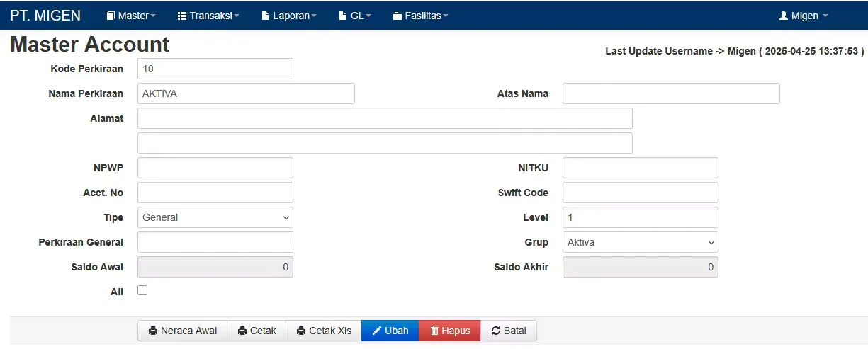Click the pencil icon on Ubah
The image size is (868, 349).
377,331
